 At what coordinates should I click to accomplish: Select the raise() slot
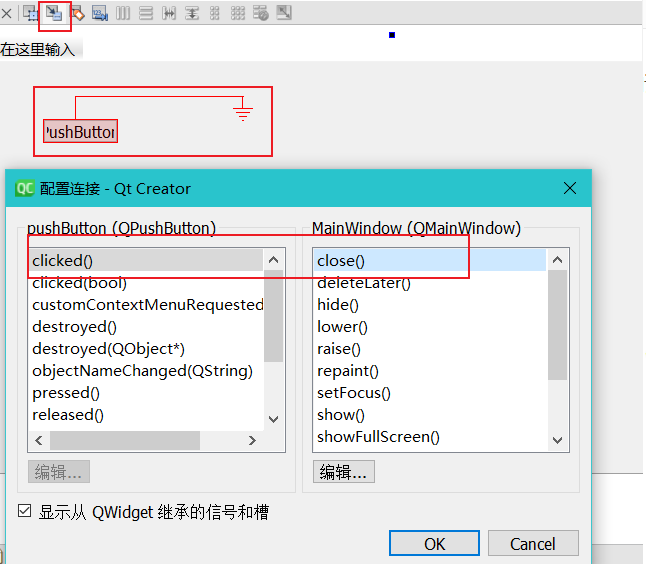click(x=430, y=349)
